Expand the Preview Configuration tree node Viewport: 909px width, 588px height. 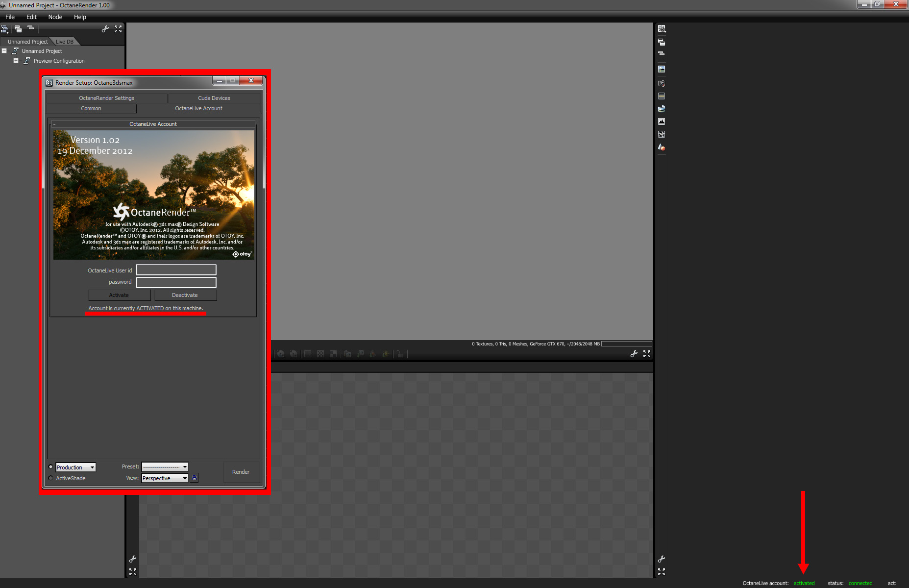pyautogui.click(x=16, y=61)
